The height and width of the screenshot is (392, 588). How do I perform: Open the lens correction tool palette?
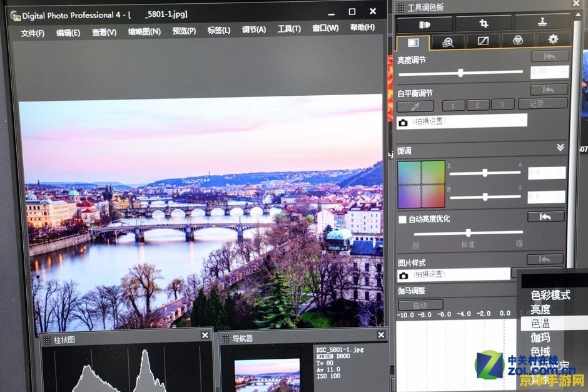click(x=424, y=24)
